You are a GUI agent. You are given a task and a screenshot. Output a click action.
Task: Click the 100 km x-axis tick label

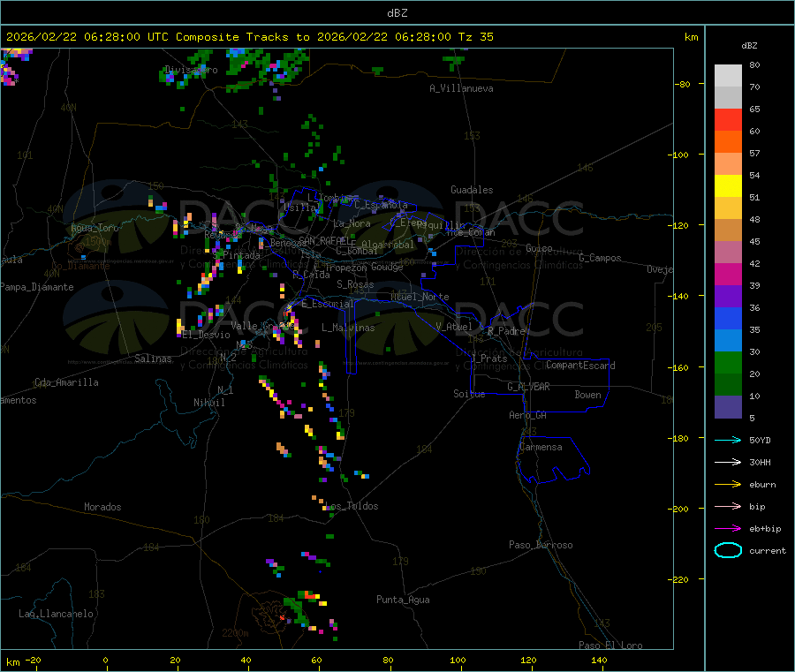coord(458,660)
